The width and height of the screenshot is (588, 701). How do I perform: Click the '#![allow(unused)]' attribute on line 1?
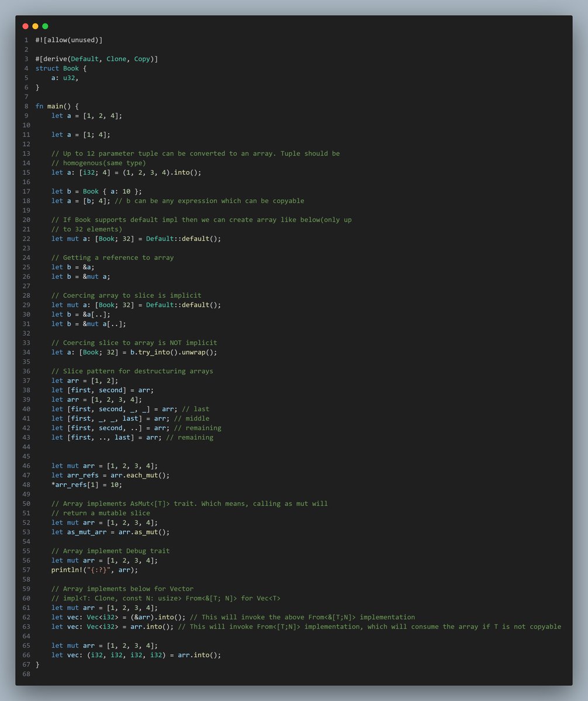[69, 40]
